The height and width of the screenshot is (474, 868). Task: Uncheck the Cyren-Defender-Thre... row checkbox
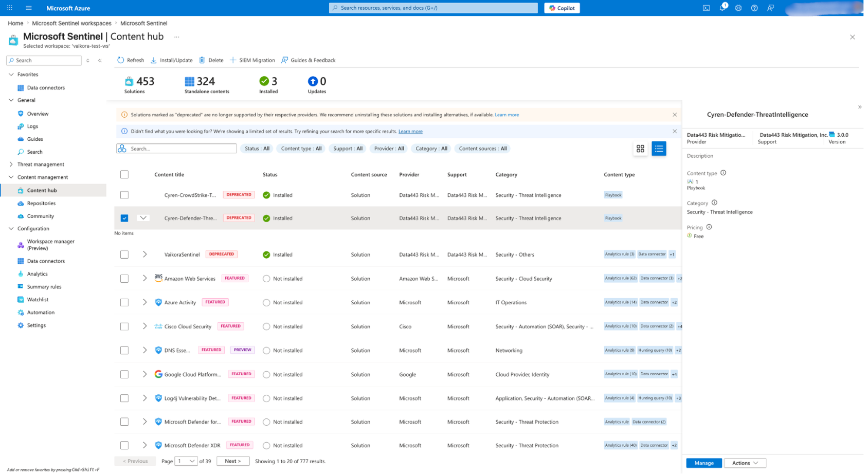pyautogui.click(x=124, y=218)
